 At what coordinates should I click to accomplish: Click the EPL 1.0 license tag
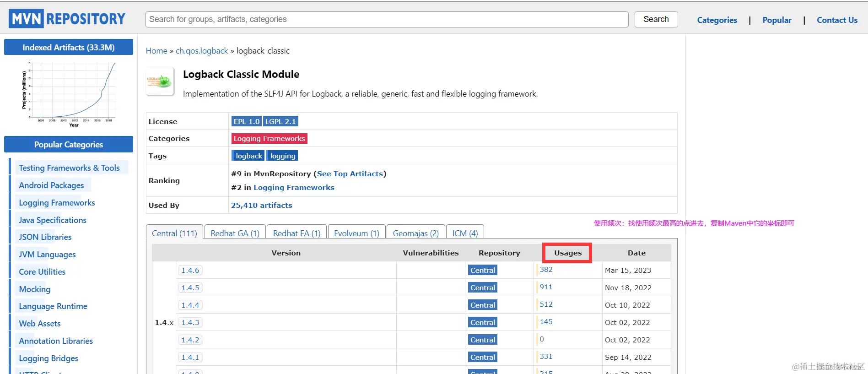(x=246, y=121)
